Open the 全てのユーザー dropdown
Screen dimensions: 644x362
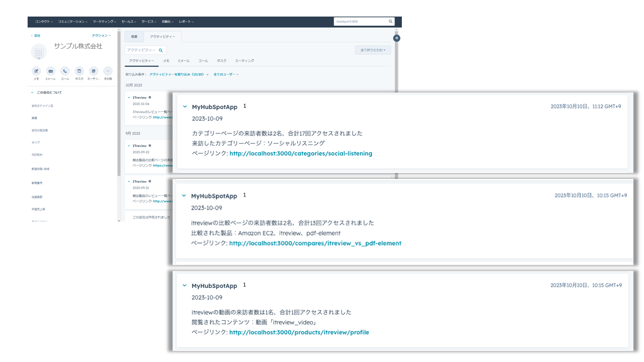225,74
